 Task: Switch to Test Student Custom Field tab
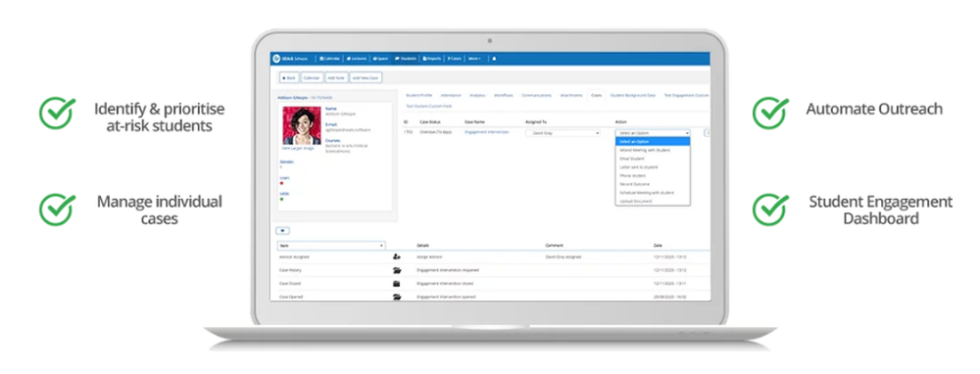click(428, 107)
